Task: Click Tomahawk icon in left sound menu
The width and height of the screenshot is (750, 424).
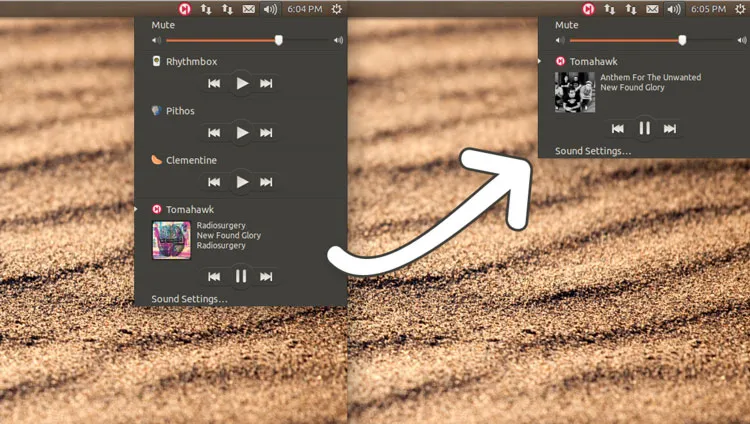Action: coord(156,209)
